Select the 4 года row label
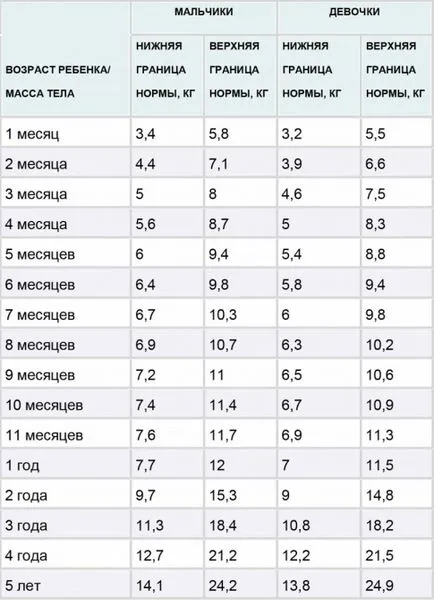 click(x=26, y=556)
